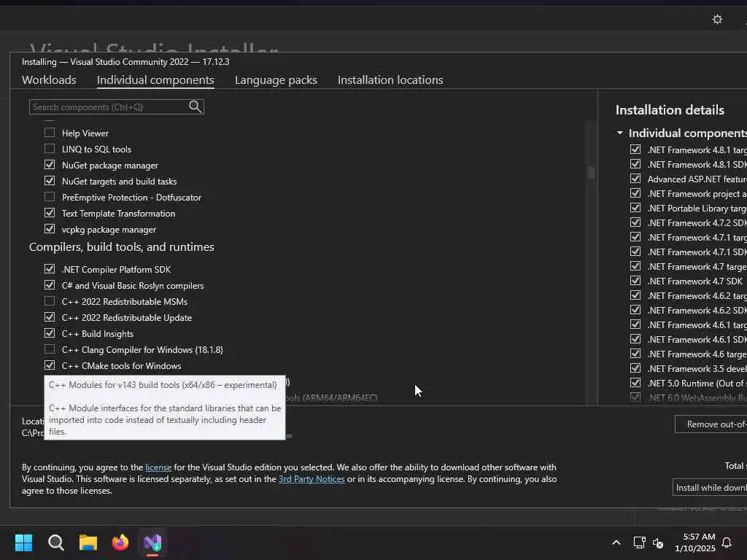The image size is (747, 560).
Task: Uncheck NuGet package manager
Action: click(50, 165)
